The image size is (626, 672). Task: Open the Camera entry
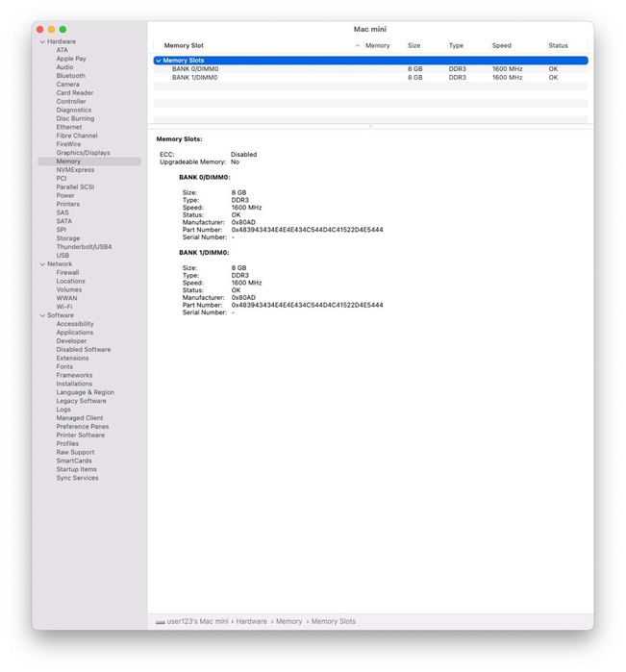(67, 85)
